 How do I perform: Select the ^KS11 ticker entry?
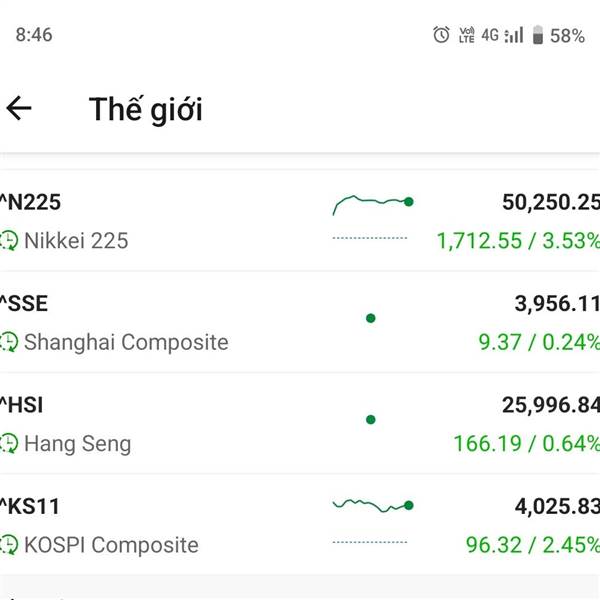click(x=31, y=507)
